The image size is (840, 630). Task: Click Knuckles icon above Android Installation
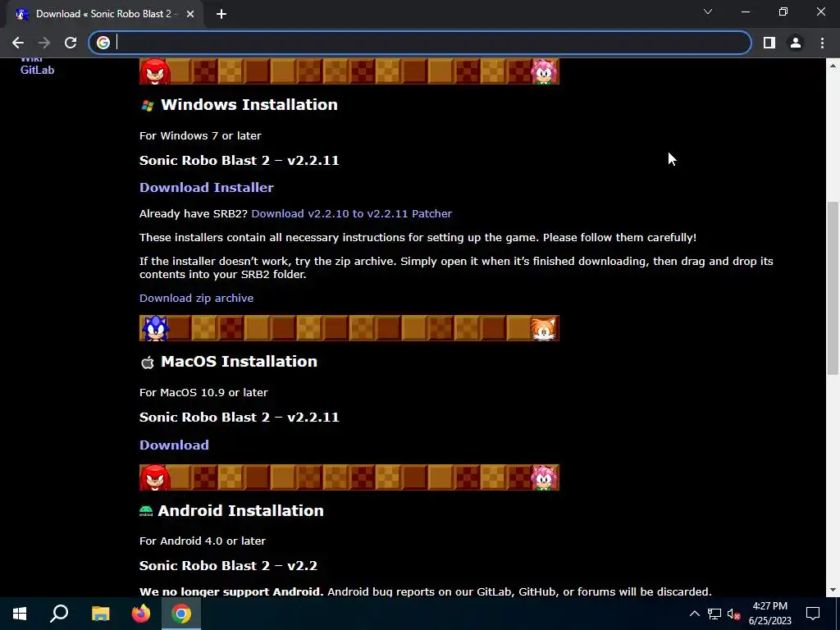tap(155, 477)
